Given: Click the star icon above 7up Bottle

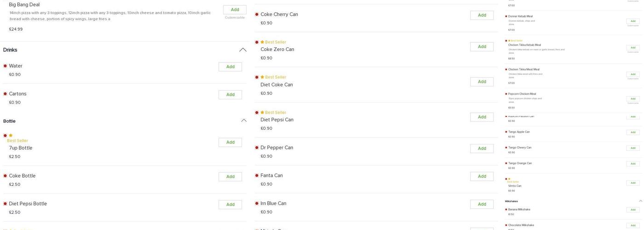Looking at the screenshot, I should [11, 136].
